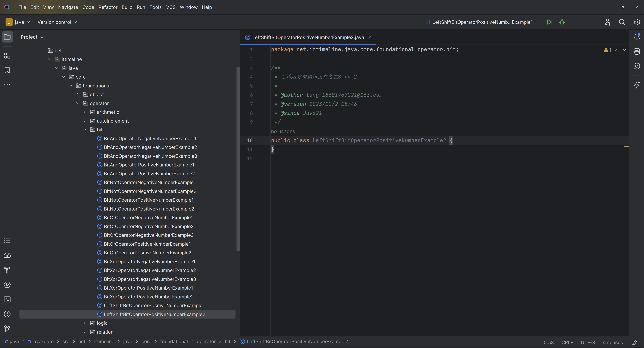Close the LeftShiftBitOperatorPositiveNumberExample2.java tab
Screen dimensions: 644x348
point(370,37)
